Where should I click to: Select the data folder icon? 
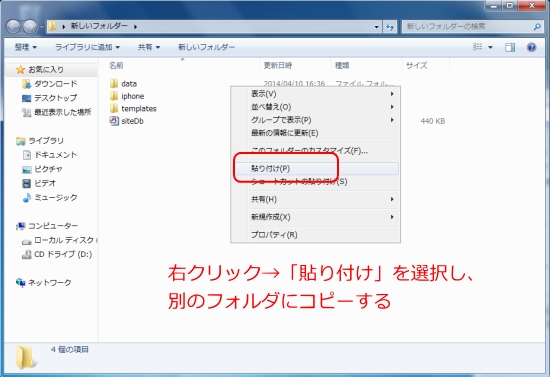pyautogui.click(x=114, y=83)
